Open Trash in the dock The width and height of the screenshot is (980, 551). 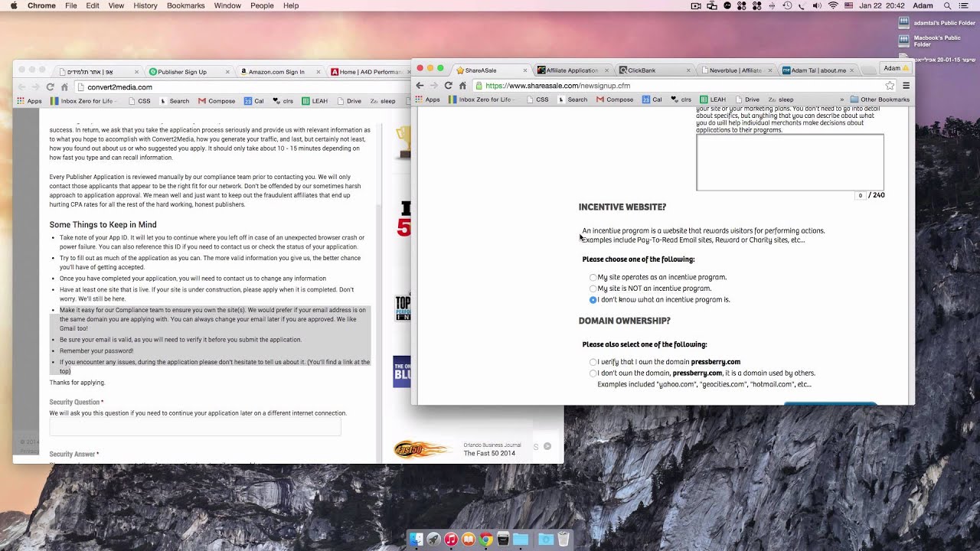pos(563,540)
